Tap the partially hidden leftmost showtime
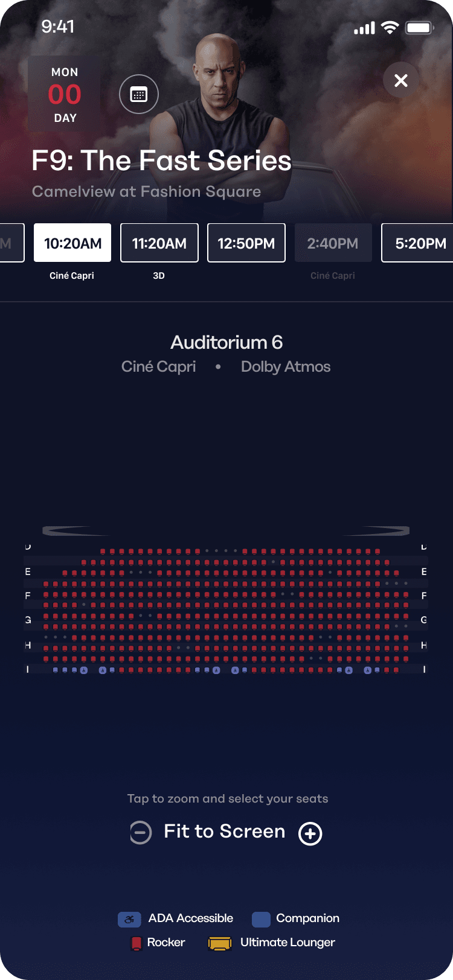 pyautogui.click(x=11, y=243)
